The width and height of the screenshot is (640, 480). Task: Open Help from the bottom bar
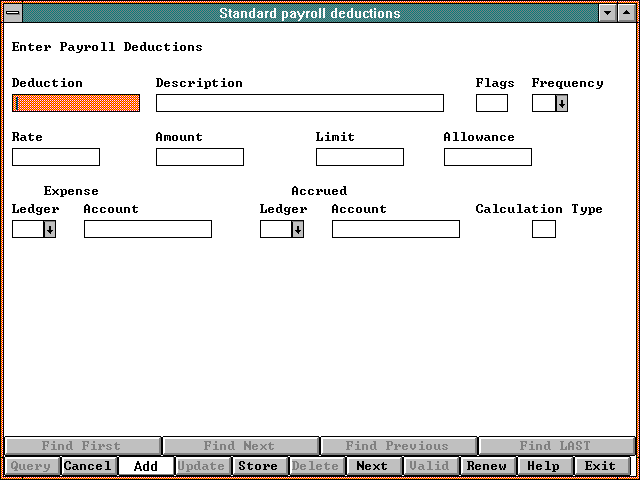544,466
